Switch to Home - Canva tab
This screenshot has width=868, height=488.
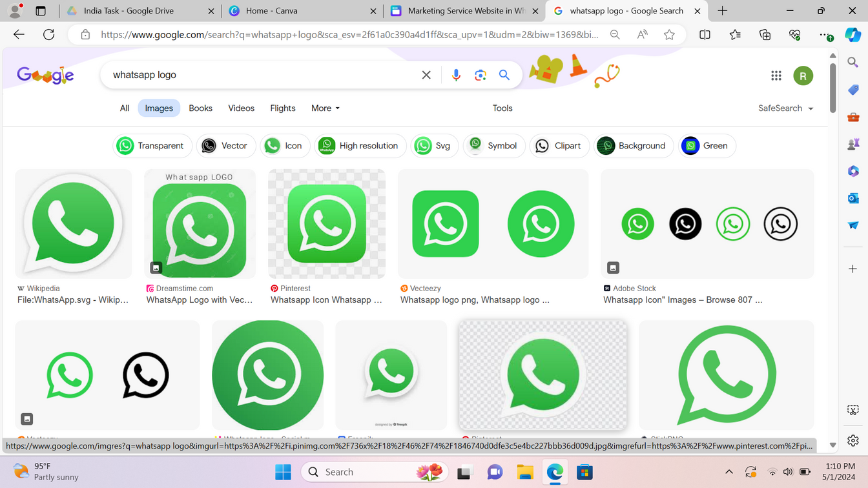pyautogui.click(x=302, y=11)
